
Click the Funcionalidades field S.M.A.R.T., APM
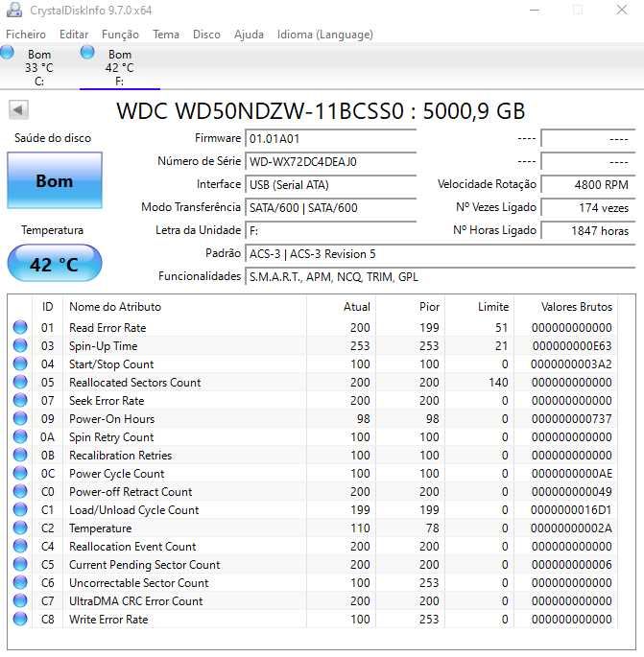coord(441,277)
